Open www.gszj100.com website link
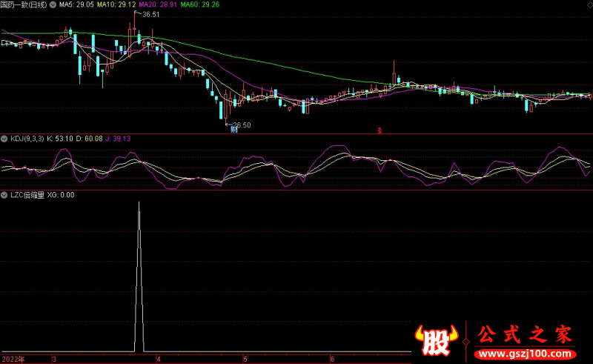This screenshot has width=593, height=364. coord(528,349)
